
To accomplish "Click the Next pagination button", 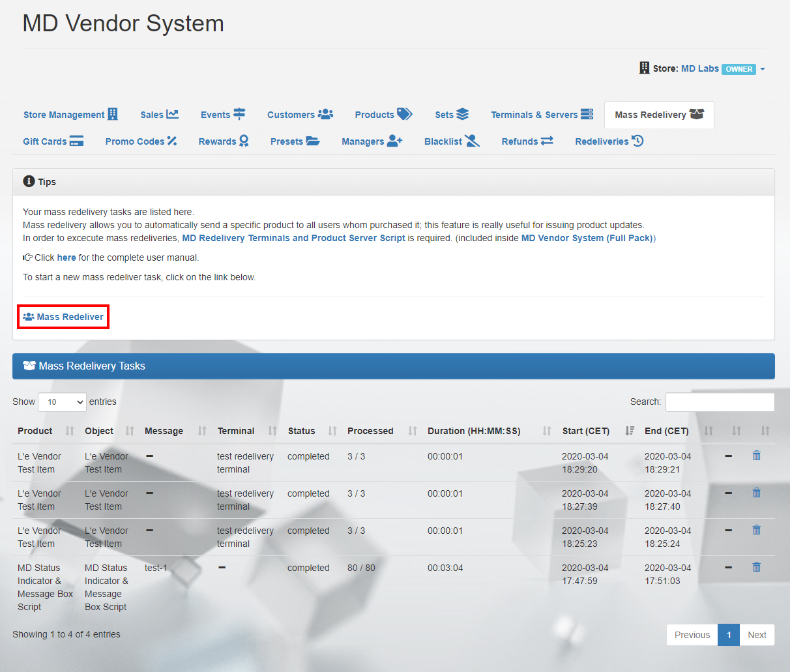I will (x=757, y=635).
